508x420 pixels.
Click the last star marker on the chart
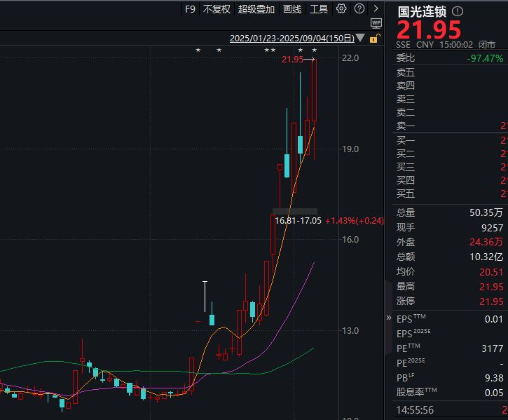tap(315, 50)
